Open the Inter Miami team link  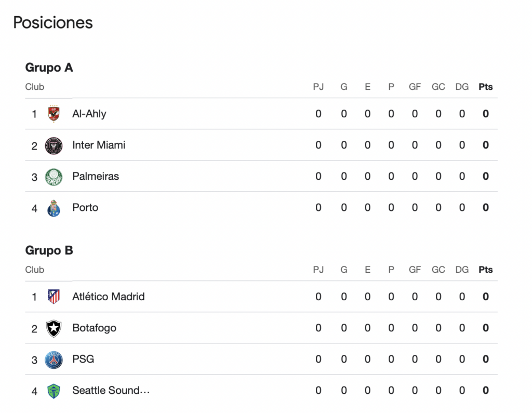coord(99,145)
